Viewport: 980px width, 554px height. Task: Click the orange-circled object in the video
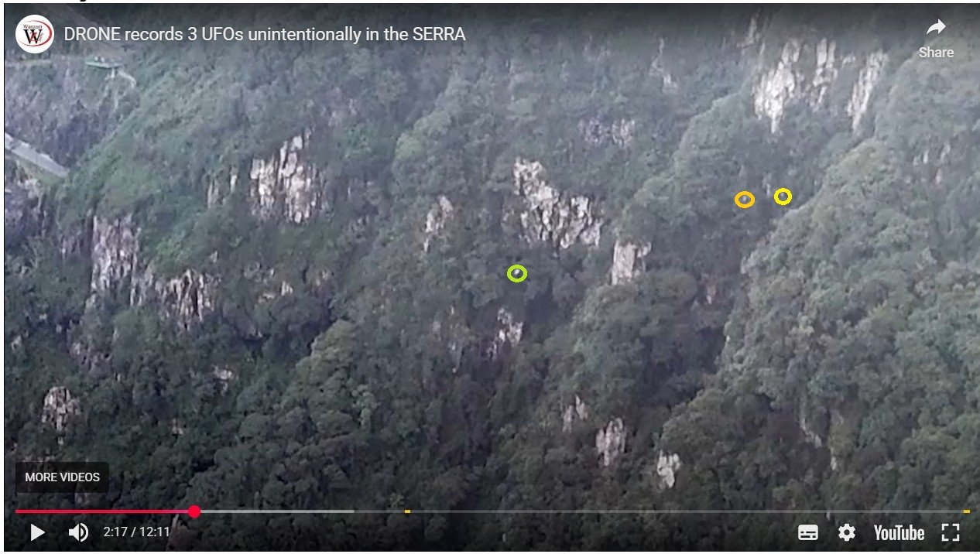click(745, 200)
